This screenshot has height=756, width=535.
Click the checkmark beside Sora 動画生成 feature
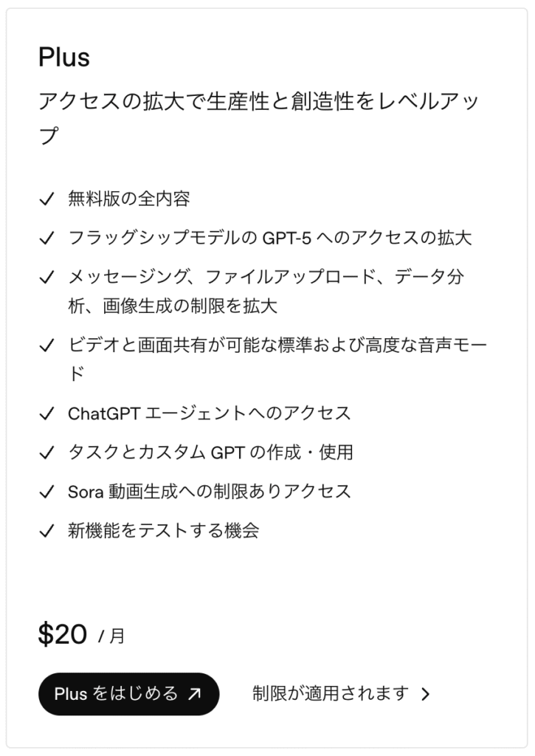tap(46, 492)
